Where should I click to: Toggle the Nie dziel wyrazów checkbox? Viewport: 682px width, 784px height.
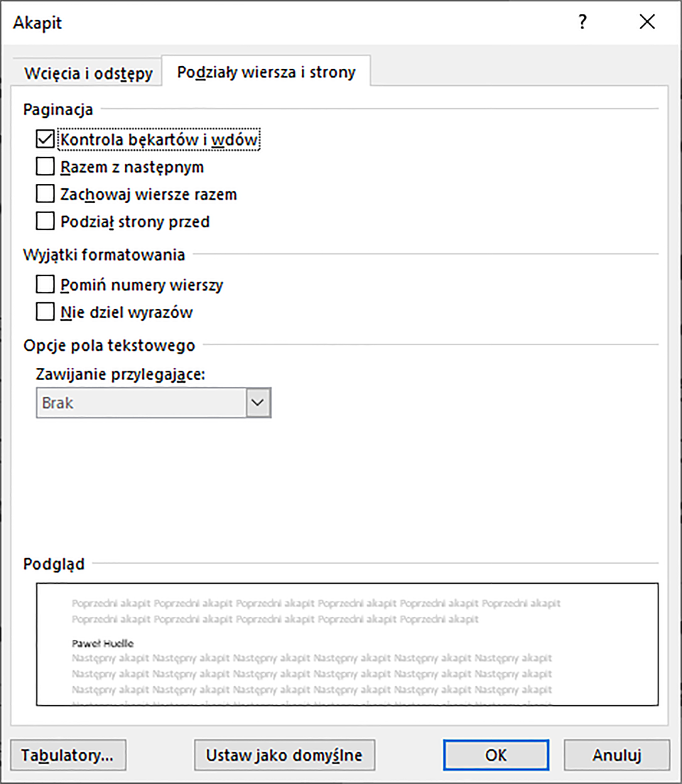click(x=45, y=312)
